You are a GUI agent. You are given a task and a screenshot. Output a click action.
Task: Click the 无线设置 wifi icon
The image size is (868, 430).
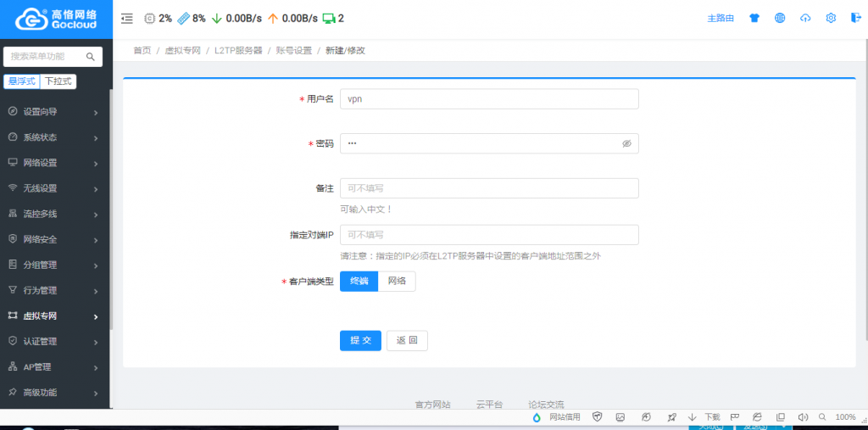pos(13,187)
